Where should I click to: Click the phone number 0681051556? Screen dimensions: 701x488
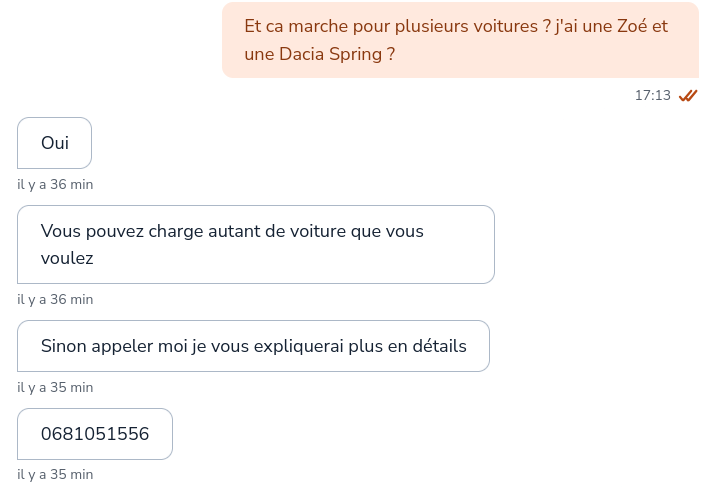pos(95,434)
